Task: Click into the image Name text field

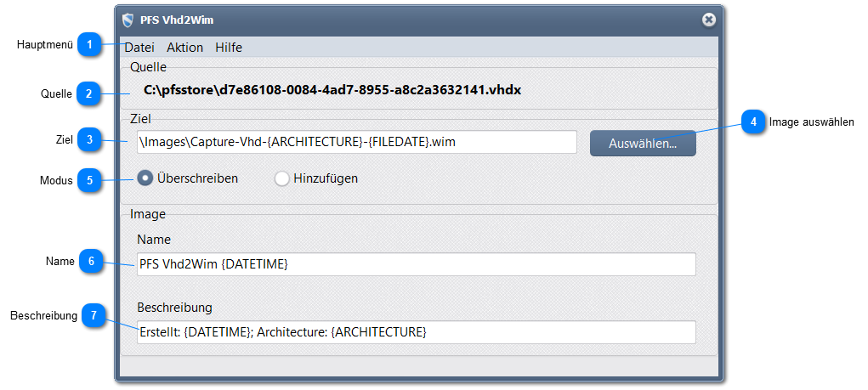Action: [x=416, y=264]
